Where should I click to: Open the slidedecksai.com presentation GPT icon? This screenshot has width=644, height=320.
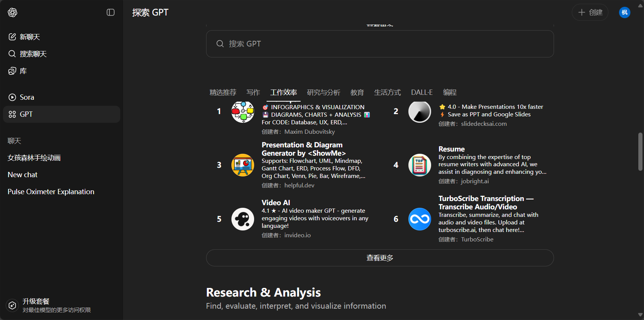tap(420, 111)
